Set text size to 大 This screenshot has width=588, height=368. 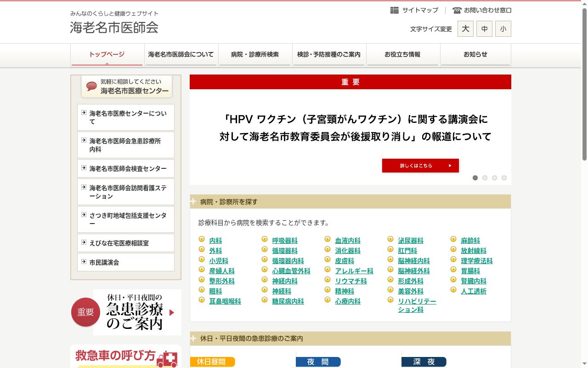[465, 29]
